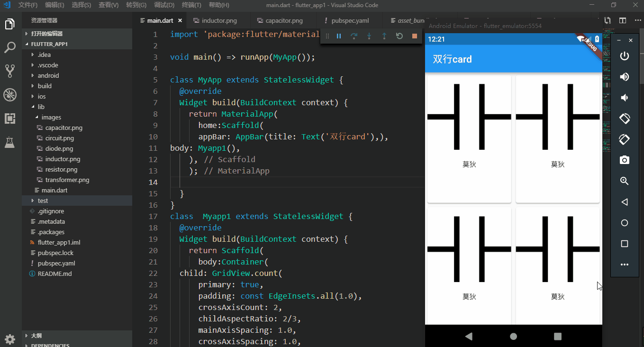Open the Source Control view

[x=10, y=71]
